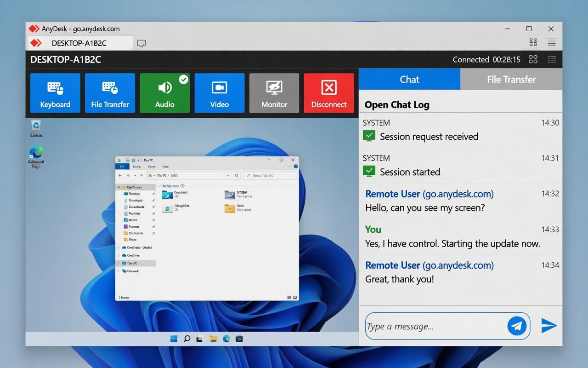Toggle the Audio button off
This screenshot has height=368, width=588.
click(x=164, y=93)
